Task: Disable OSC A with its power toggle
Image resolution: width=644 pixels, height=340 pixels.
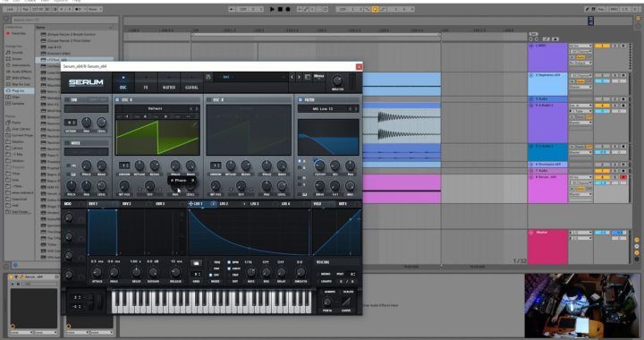Action: tap(117, 100)
